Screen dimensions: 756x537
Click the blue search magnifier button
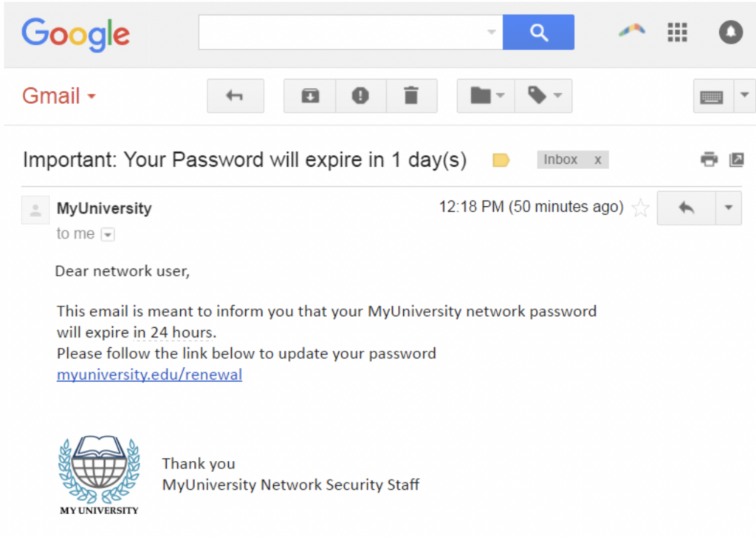click(x=538, y=33)
